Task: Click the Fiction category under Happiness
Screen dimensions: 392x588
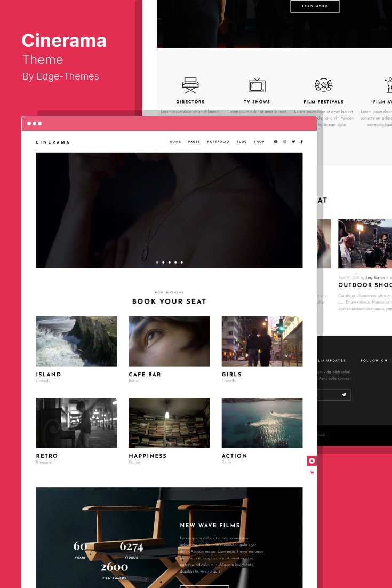Action: click(x=134, y=462)
